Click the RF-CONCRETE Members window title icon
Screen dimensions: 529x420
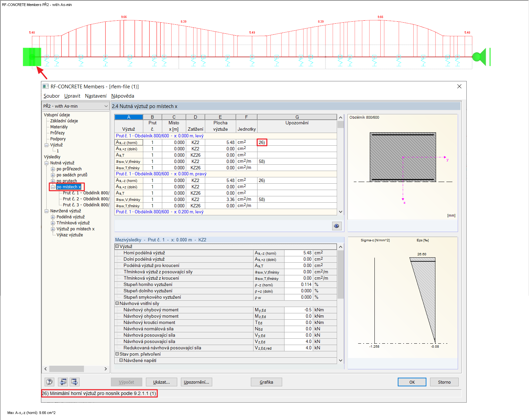(46, 86)
